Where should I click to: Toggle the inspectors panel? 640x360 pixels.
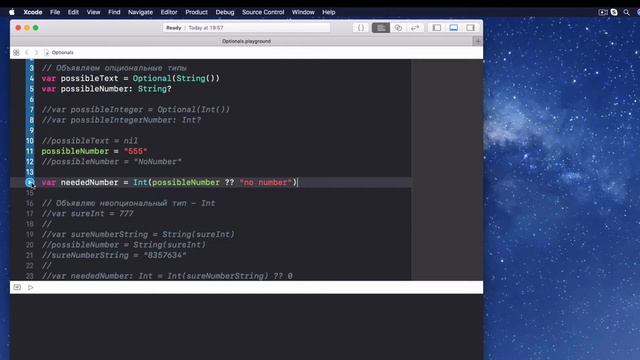click(x=470, y=28)
